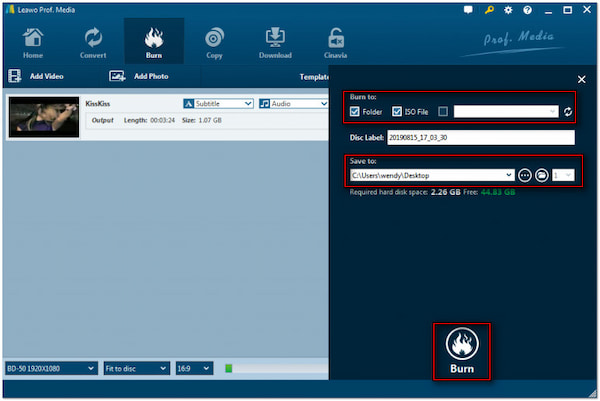Uncheck the Folder checkbox
The height and width of the screenshot is (401, 600).
pyautogui.click(x=355, y=111)
